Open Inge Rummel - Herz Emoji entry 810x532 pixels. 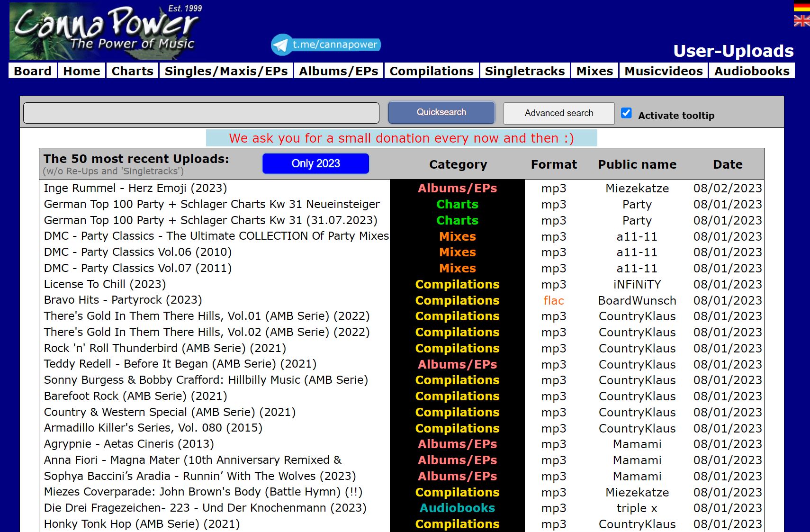pos(135,188)
